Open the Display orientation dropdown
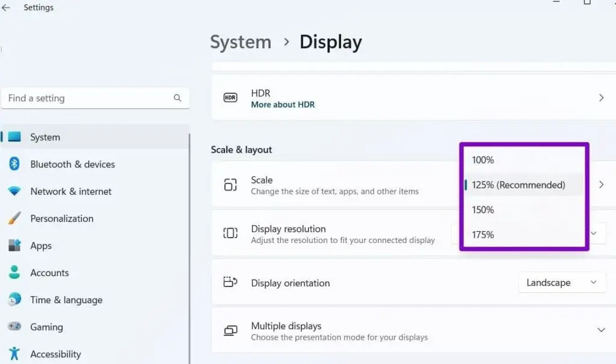This screenshot has width=616, height=364. tap(561, 282)
